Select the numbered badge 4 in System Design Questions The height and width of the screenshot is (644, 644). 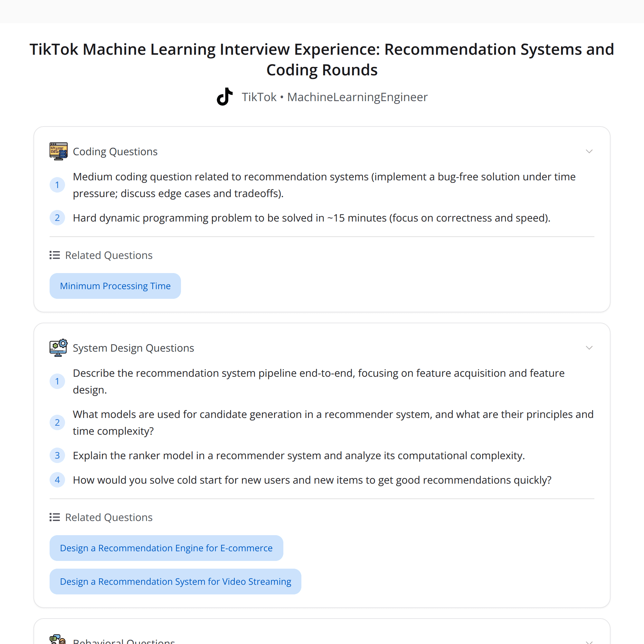click(57, 480)
